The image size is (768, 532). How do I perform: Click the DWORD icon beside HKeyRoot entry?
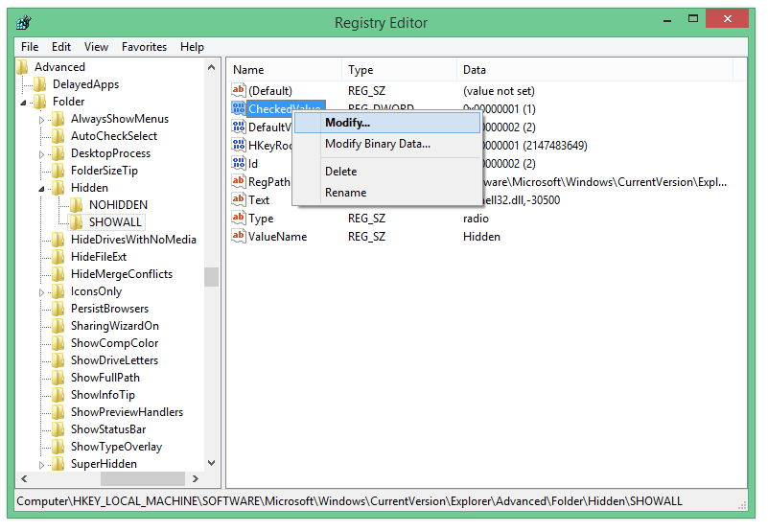[239, 145]
